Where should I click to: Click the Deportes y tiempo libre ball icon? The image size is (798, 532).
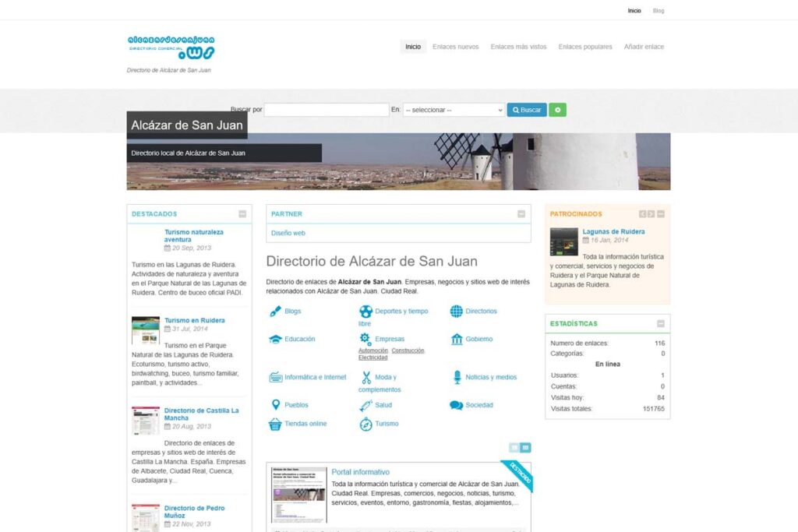[x=365, y=312]
